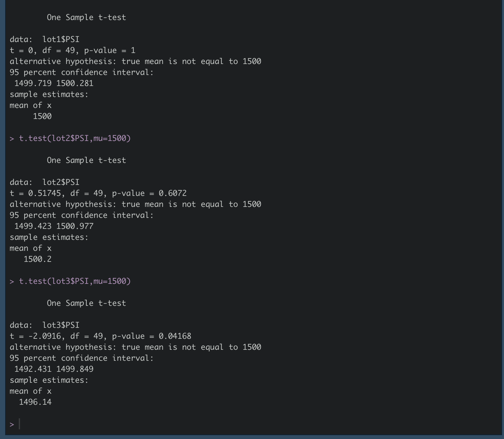Click the first 'One Sample t-test' heading
This screenshot has height=439, width=504.
[86, 17]
